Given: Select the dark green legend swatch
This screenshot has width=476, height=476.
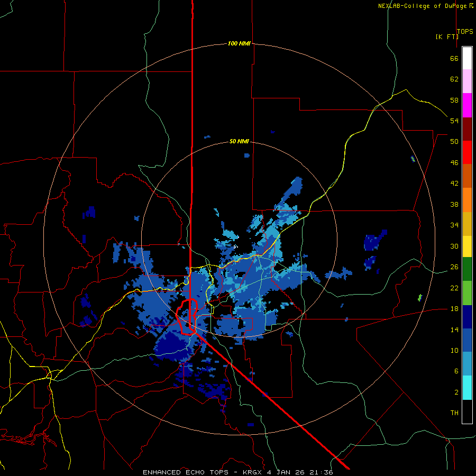Looking at the screenshot, I should [467, 269].
